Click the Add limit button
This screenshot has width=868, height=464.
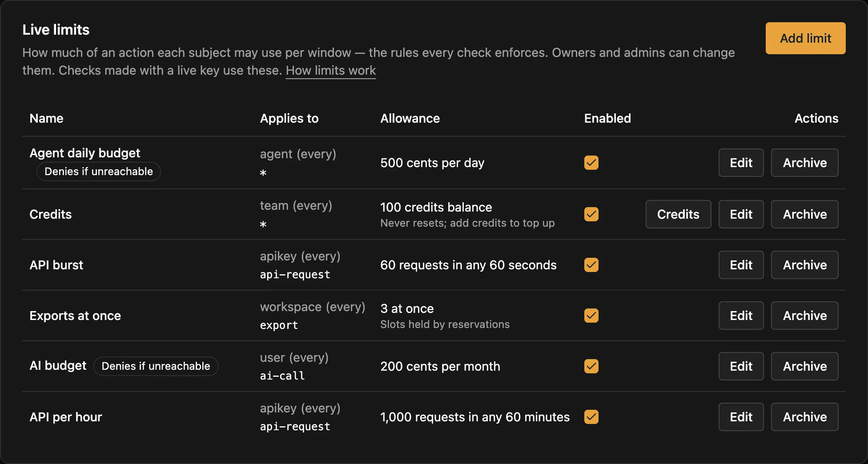[x=805, y=38]
